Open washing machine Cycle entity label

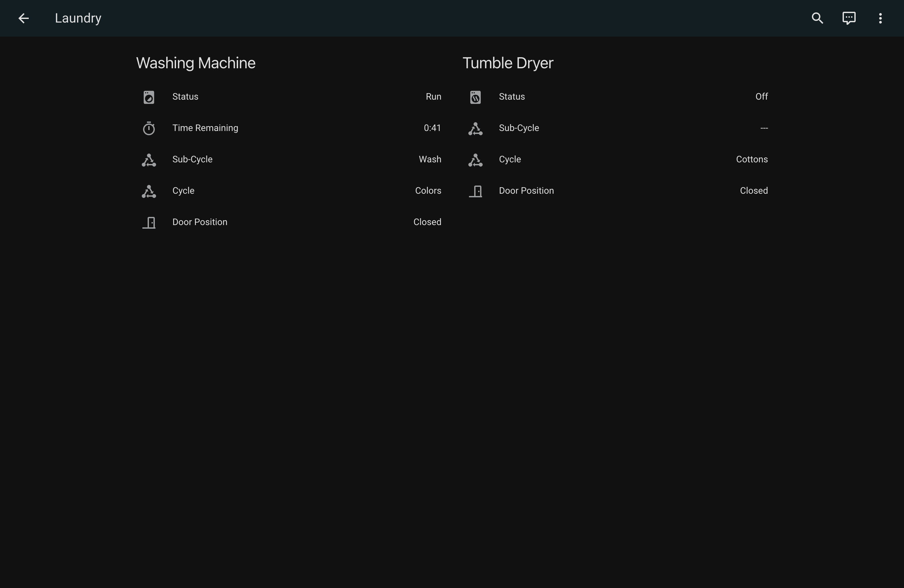click(x=183, y=191)
